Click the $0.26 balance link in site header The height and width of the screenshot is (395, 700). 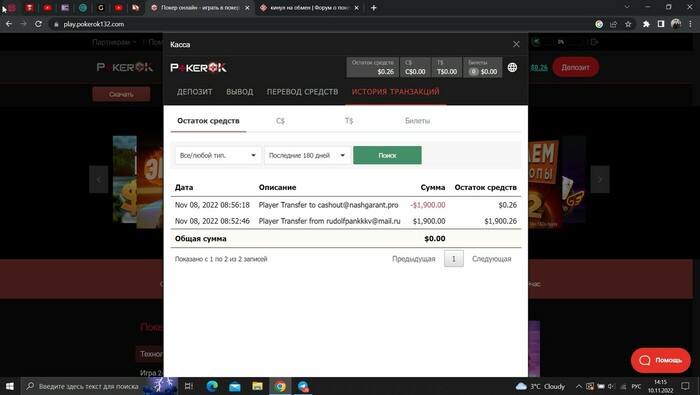coord(539,68)
